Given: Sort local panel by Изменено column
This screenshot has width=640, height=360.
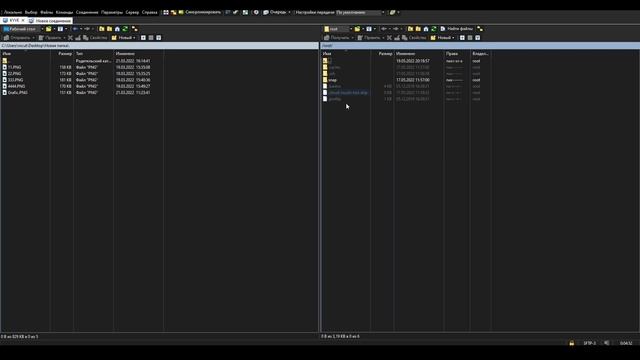Looking at the screenshot, I should pos(138,53).
